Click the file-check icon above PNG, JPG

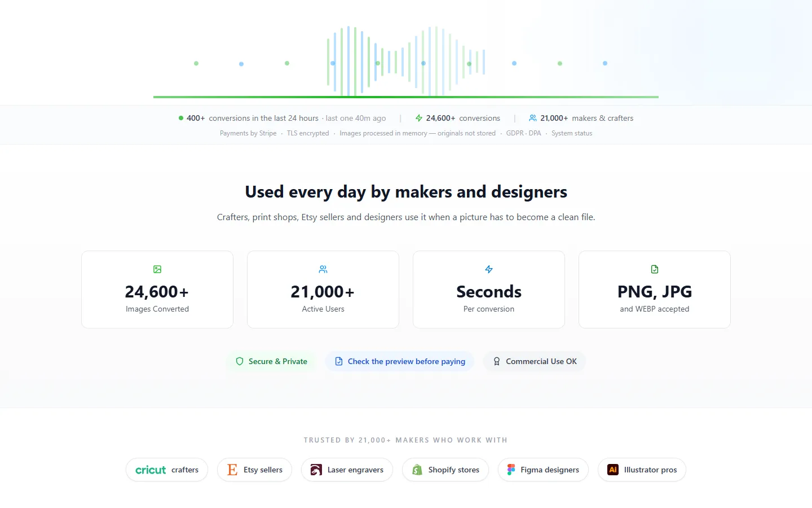pyautogui.click(x=655, y=269)
